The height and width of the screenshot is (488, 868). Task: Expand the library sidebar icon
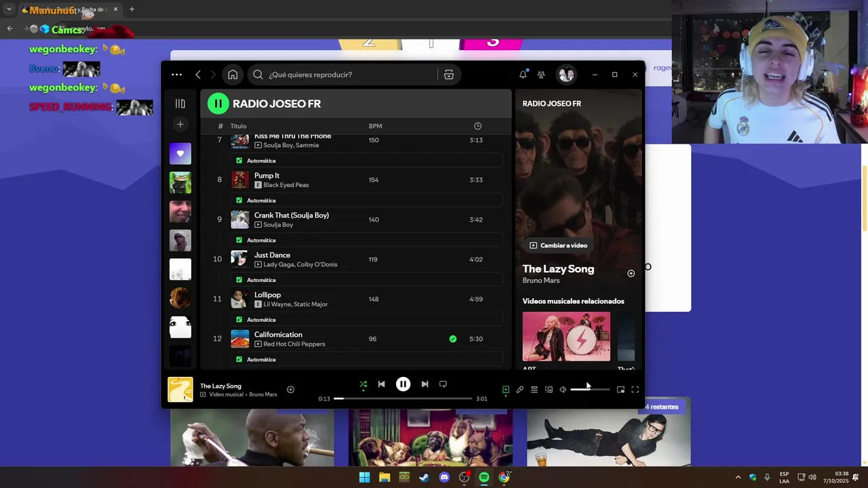coord(180,104)
